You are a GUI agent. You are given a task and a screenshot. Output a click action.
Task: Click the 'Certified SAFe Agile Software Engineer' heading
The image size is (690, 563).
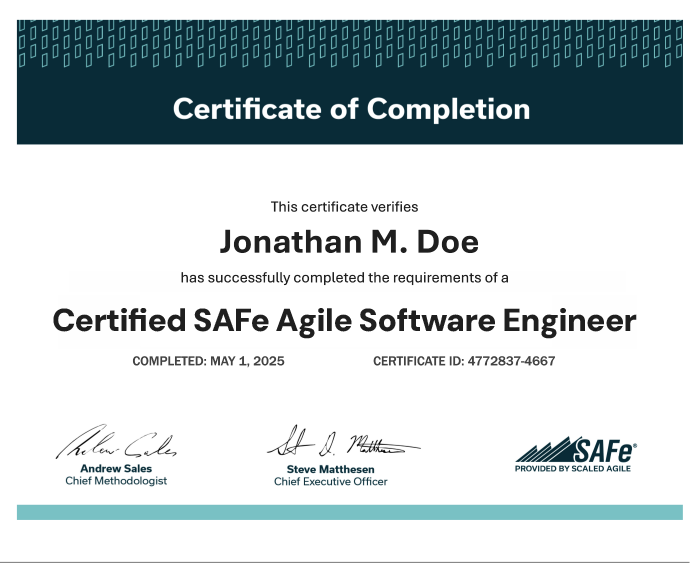344,321
